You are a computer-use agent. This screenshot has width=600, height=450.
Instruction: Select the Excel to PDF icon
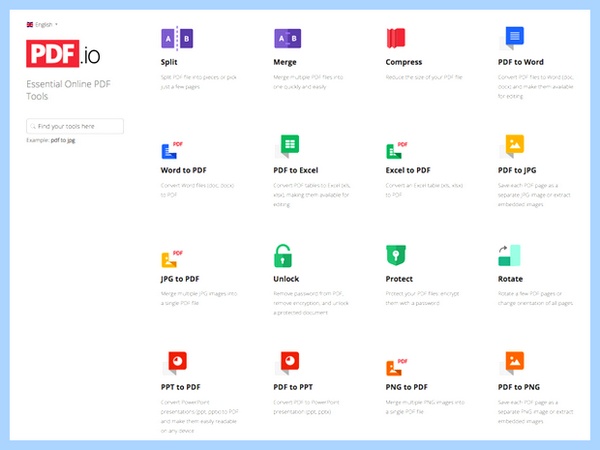397,150
